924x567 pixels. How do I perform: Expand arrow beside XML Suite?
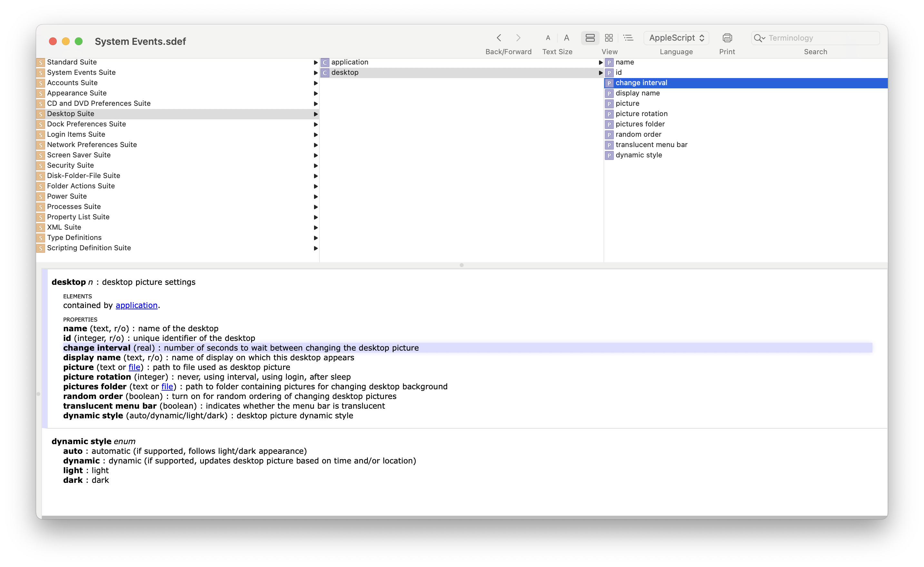point(316,228)
